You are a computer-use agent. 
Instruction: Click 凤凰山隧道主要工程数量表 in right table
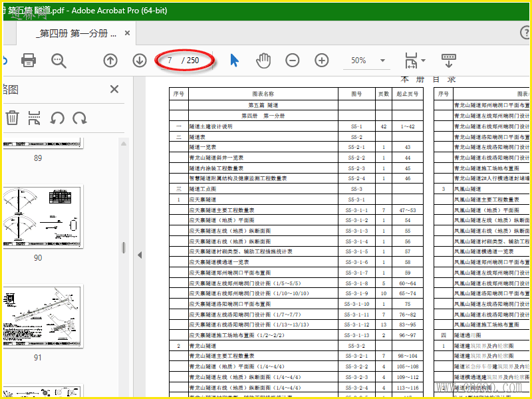click(x=487, y=199)
